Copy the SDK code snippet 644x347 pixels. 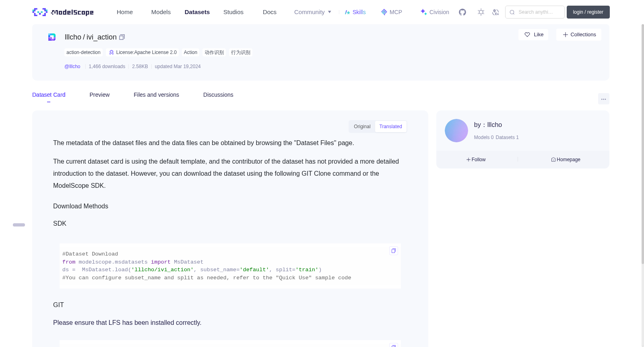[394, 251]
